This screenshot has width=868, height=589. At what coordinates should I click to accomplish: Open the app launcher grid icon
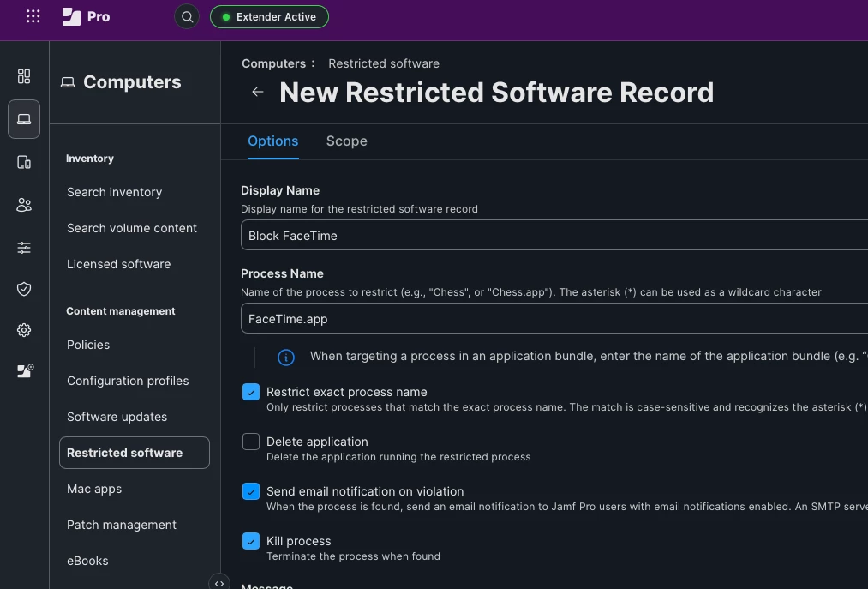[x=33, y=16]
